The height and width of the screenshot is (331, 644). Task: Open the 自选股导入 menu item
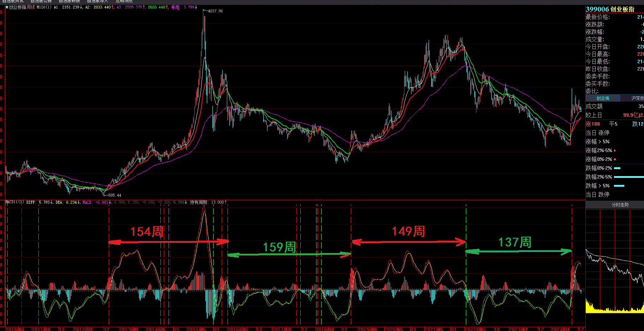pyautogui.click(x=97, y=1)
